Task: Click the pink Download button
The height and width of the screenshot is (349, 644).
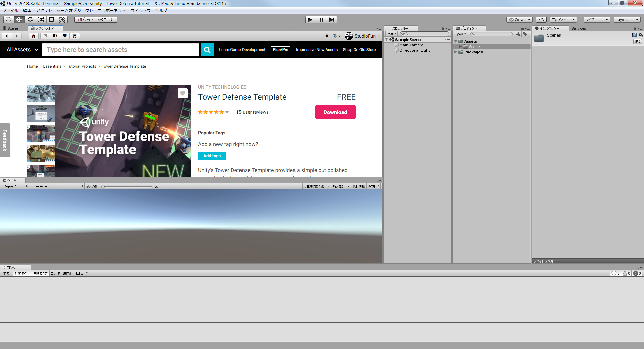Action: (335, 112)
